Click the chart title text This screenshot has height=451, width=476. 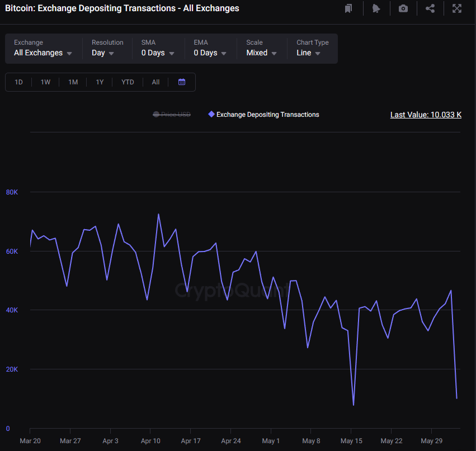(x=122, y=8)
